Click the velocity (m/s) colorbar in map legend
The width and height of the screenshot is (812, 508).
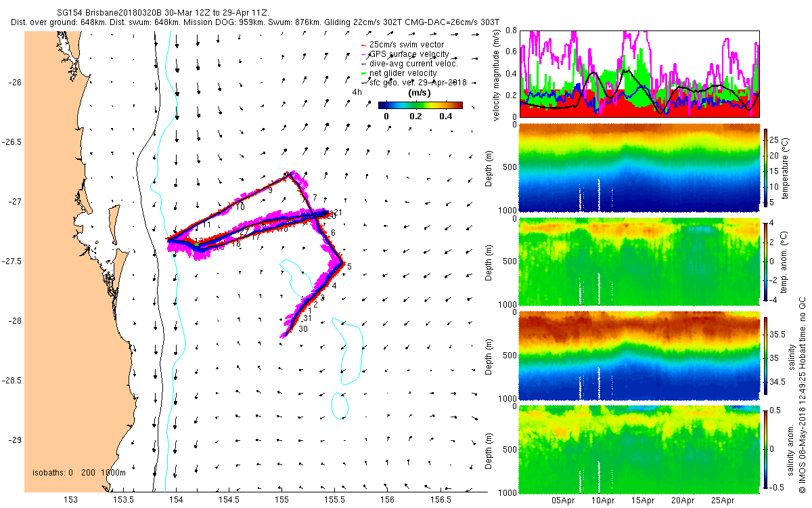[420, 105]
